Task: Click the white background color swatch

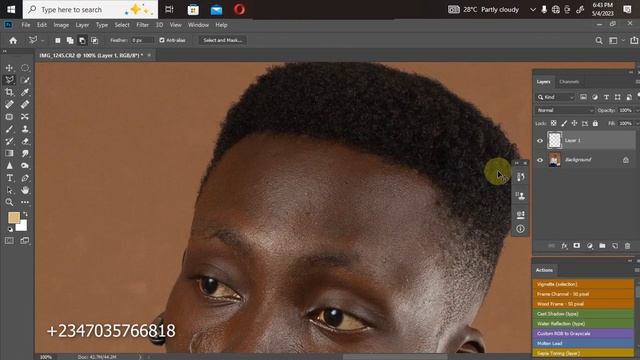Action: pyautogui.click(x=22, y=226)
